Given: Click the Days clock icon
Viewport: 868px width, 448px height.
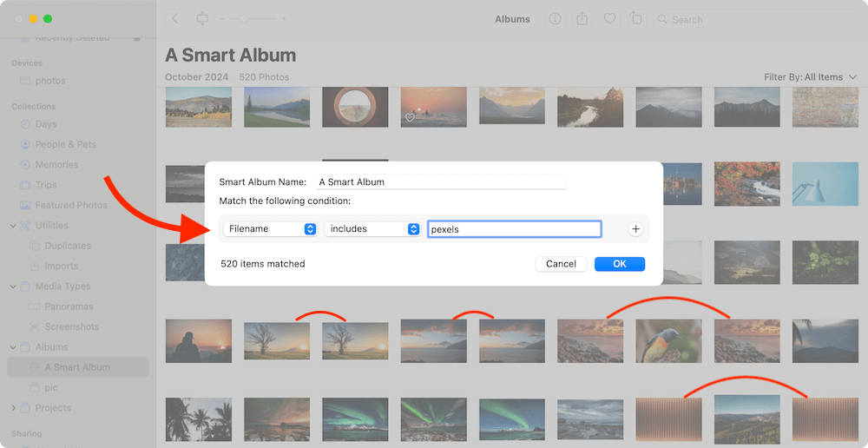Looking at the screenshot, I should (x=25, y=124).
